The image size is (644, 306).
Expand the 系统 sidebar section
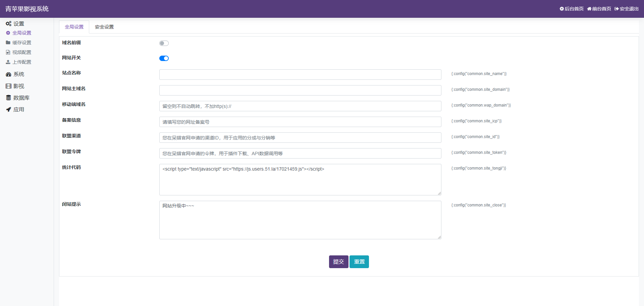pyautogui.click(x=19, y=74)
